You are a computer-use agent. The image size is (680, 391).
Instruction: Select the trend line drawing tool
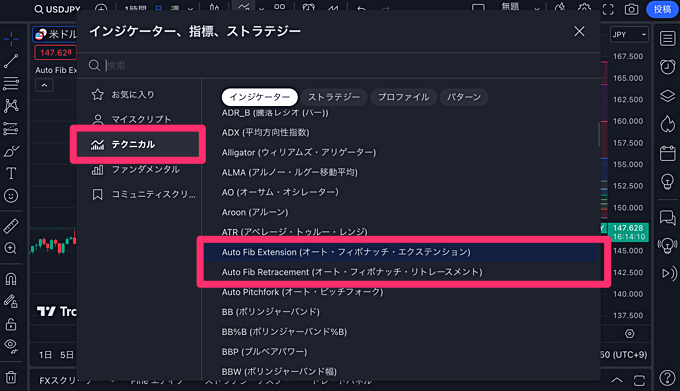[11, 61]
